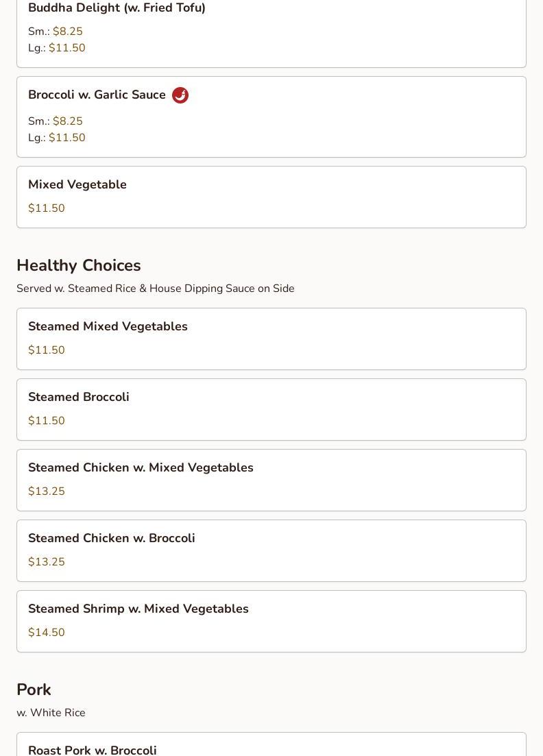Image resolution: width=543 pixels, height=756 pixels.
Task: Click the Healthy Choices section heading
Action: click(79, 265)
